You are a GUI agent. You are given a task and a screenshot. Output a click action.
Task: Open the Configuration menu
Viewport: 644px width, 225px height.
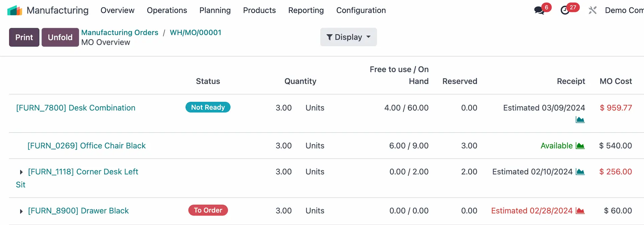coord(361,10)
